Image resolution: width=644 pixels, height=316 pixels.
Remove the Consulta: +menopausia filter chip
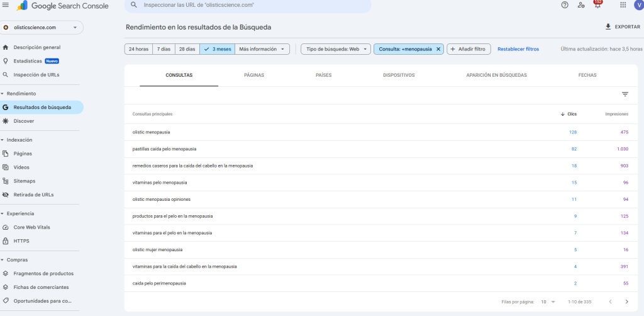coord(438,49)
